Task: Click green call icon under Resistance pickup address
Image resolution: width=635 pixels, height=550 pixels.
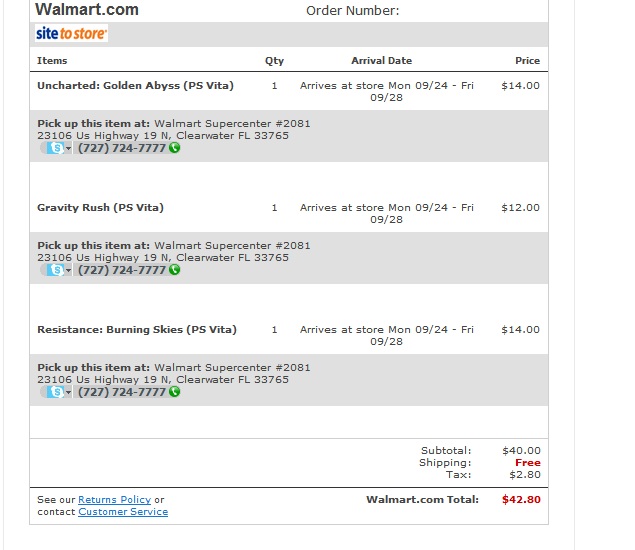Action: pyautogui.click(x=175, y=391)
